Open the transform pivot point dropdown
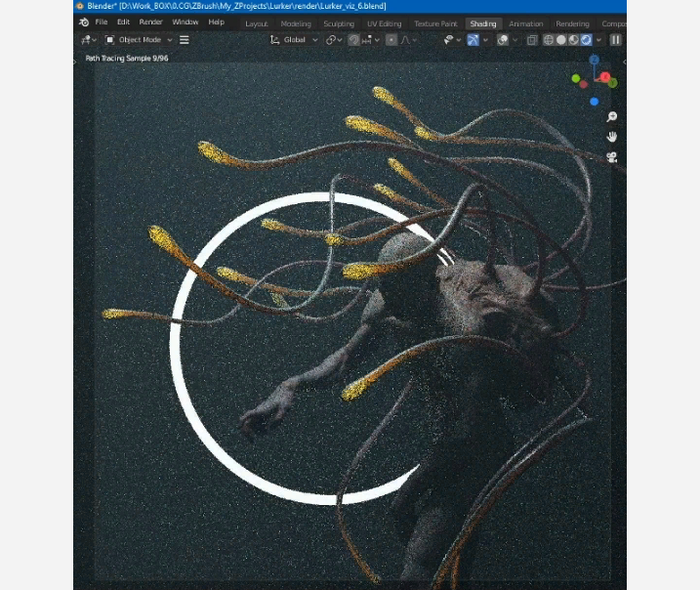Image resolution: width=700 pixels, height=590 pixels. click(x=333, y=40)
